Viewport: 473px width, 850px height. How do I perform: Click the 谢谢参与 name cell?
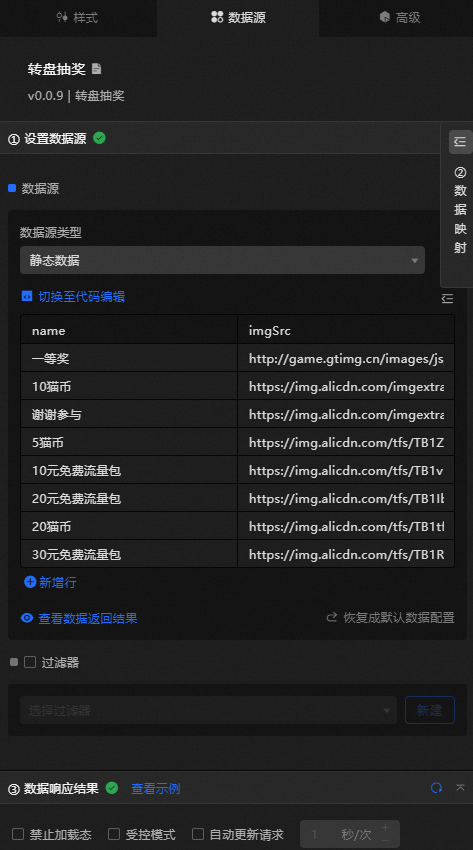pyautogui.click(x=129, y=415)
